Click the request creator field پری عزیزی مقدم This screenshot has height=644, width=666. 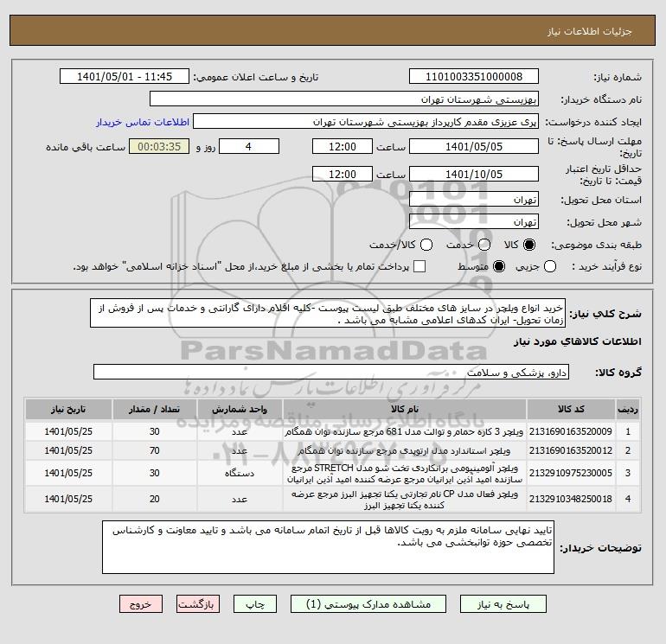tap(366, 122)
